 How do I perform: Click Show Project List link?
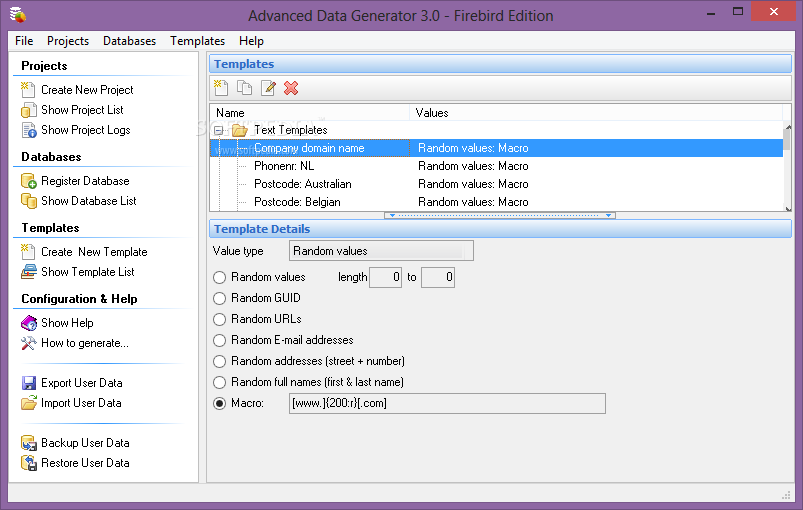82,110
